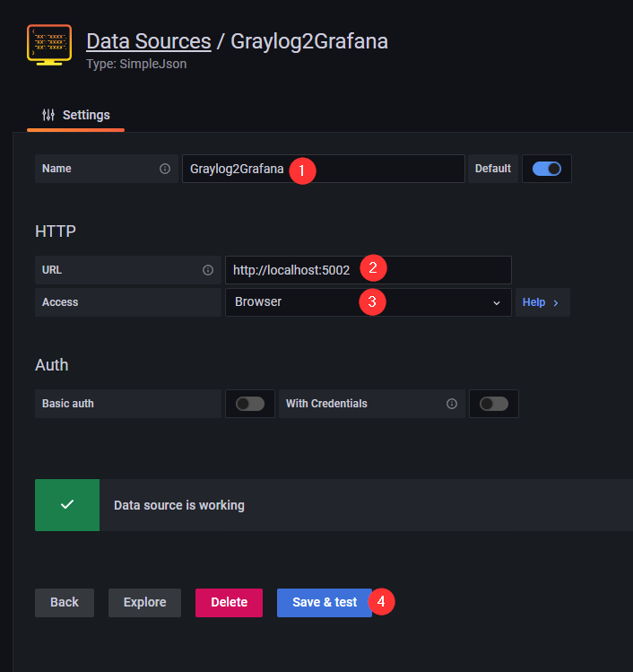Click the Explore button
The width and height of the screenshot is (633, 672).
[144, 603]
